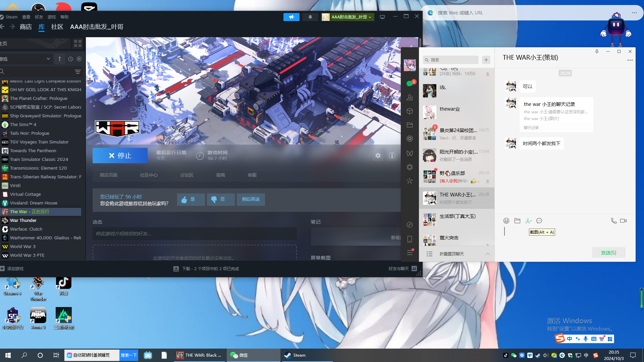
Task: Click the screenshot scissors icon in WeChat
Action: (528, 221)
